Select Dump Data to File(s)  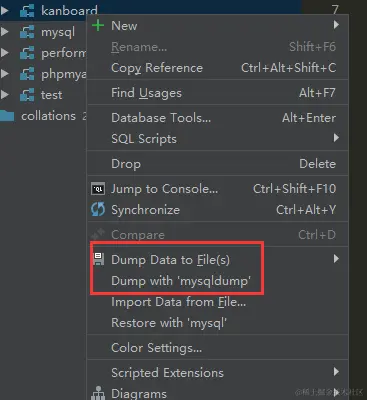coord(218,260)
